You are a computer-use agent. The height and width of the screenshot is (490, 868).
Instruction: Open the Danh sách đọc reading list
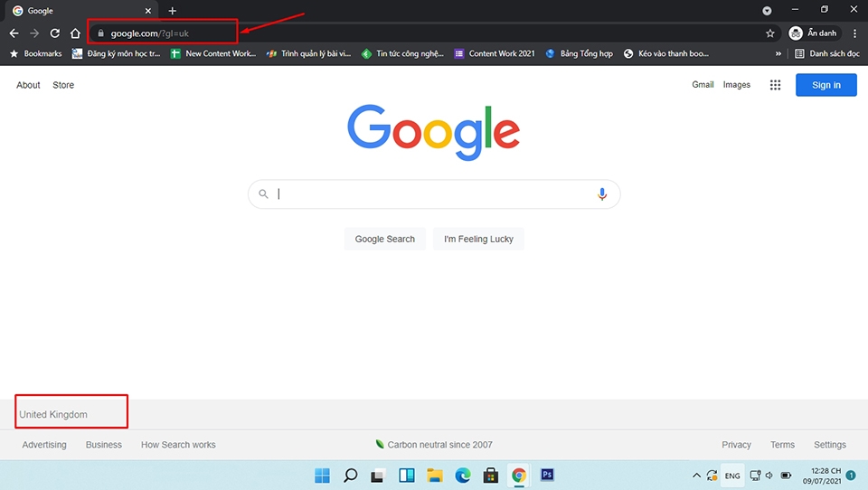827,53
